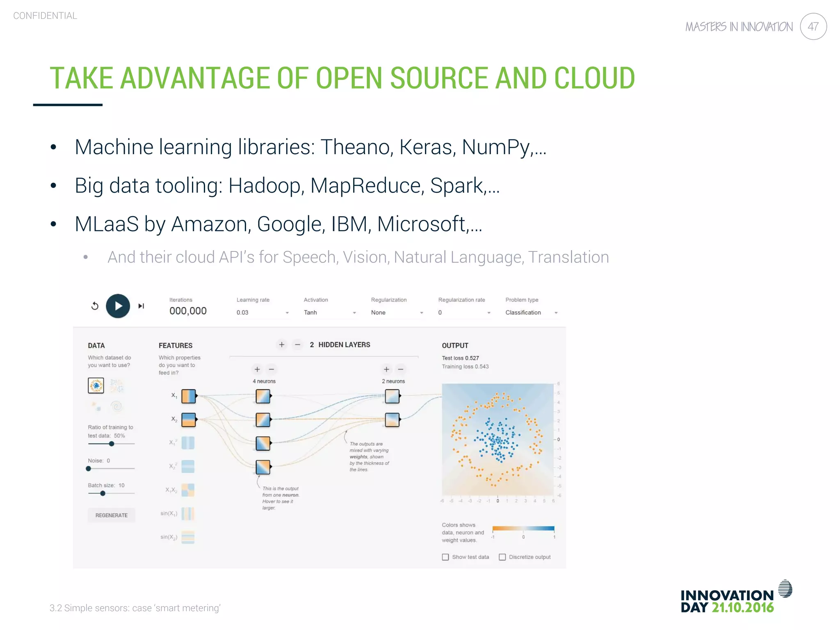This screenshot has height=630, width=840.
Task: Click the Iterations counter 000,000
Action: point(188,311)
